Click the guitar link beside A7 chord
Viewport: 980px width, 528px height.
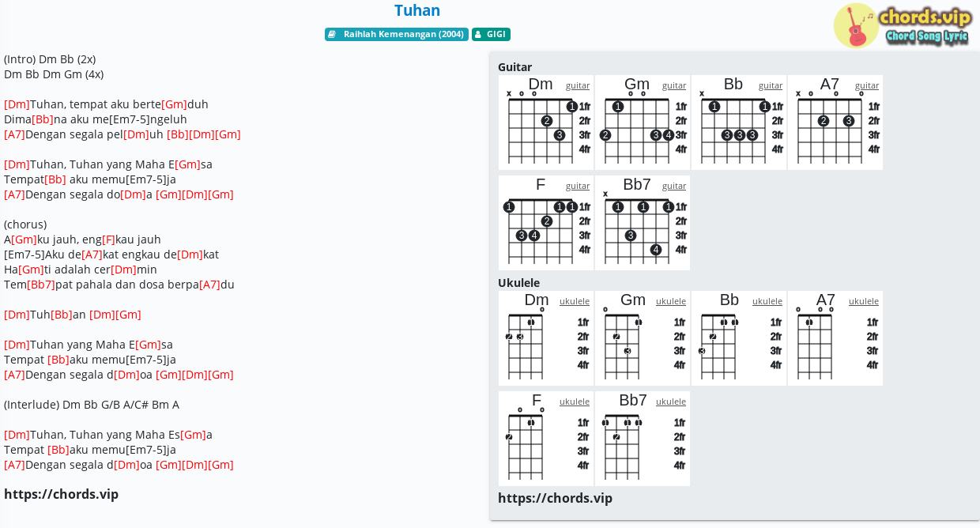(x=867, y=85)
